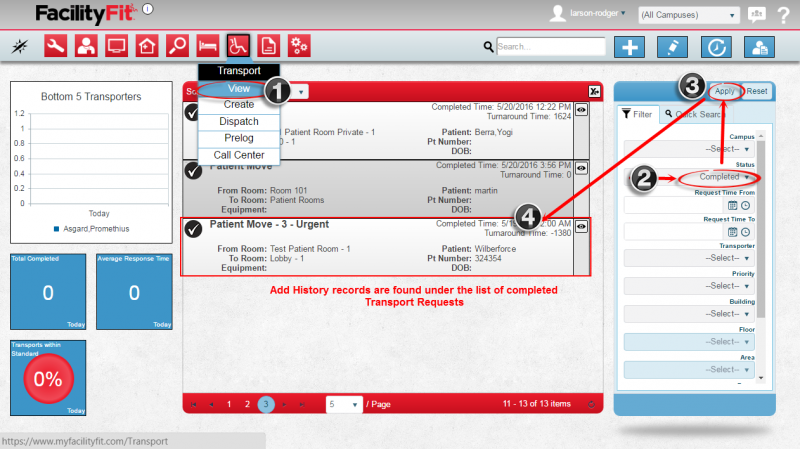Click the top Search input field
Image resolution: width=800 pixels, height=449 pixels.
(x=551, y=46)
